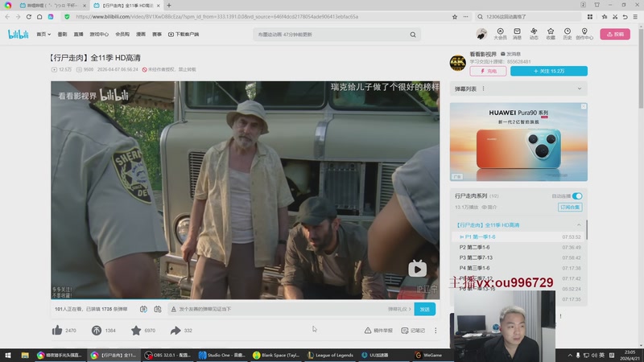This screenshot has height=362, width=644.
Task: Open the 收藏 favorites icon
Action: 551,34
